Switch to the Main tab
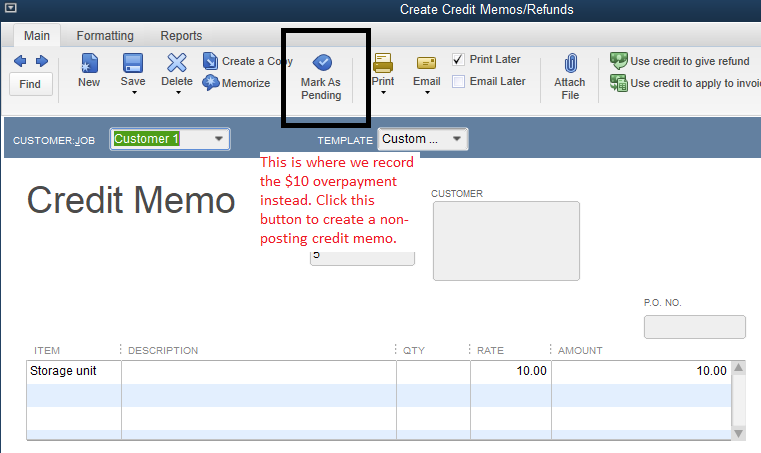761x453 pixels. pos(37,36)
